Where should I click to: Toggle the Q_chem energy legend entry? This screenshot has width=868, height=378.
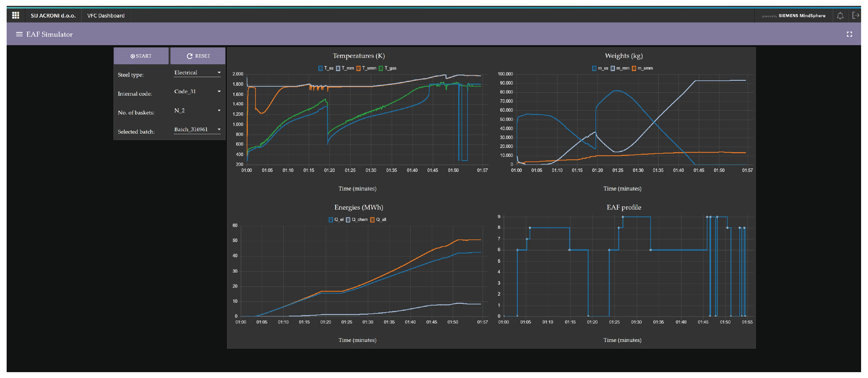pyautogui.click(x=357, y=220)
